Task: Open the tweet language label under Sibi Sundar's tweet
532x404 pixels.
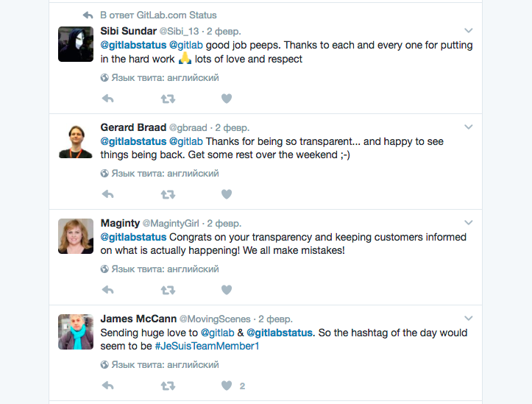Action: tap(160, 78)
